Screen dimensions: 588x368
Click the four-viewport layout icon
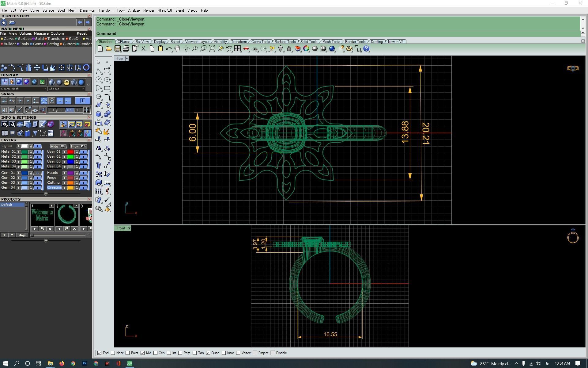click(x=237, y=49)
